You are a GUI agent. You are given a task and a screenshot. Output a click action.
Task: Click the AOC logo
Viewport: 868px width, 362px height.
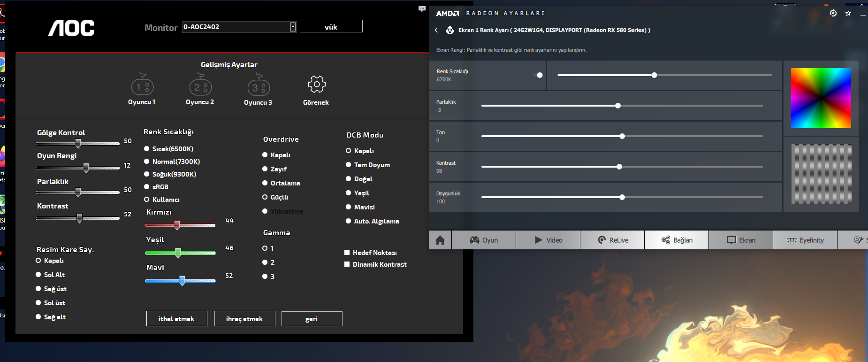[71, 28]
